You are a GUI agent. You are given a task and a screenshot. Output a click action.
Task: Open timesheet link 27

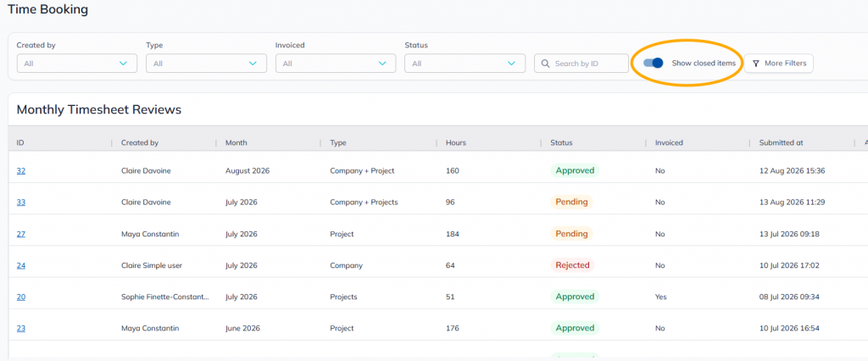21,234
